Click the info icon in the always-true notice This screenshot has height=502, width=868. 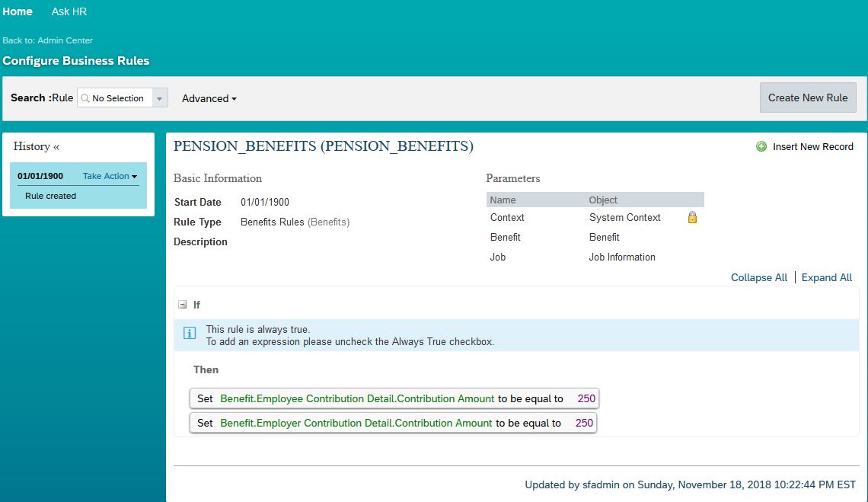click(190, 333)
